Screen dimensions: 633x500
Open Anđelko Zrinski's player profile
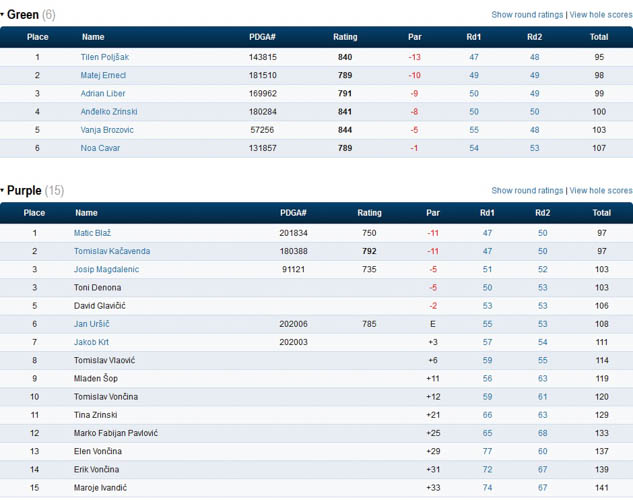pos(108,112)
